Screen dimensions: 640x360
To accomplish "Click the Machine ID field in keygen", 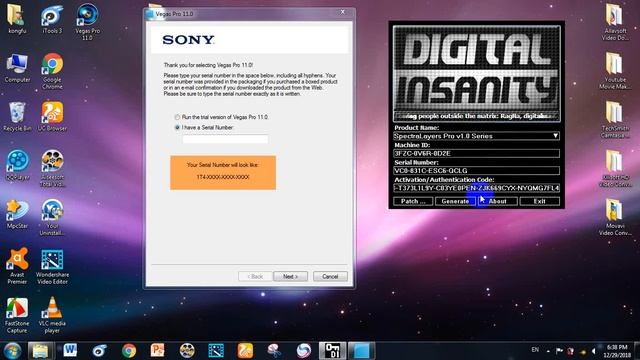I will (476, 153).
